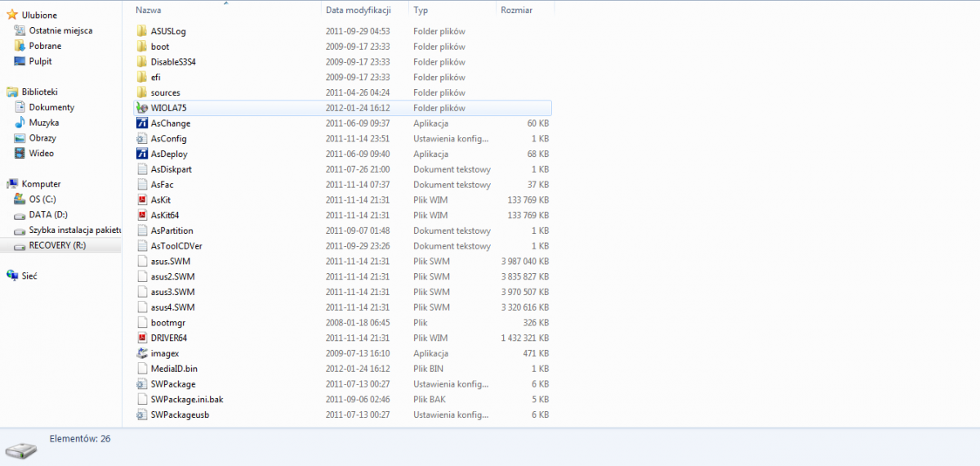
Task: Click the sources folder icon
Action: pos(142,92)
